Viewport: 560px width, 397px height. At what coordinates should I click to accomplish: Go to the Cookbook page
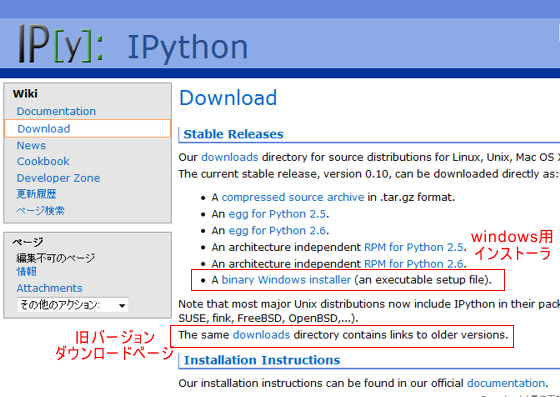coord(43,161)
